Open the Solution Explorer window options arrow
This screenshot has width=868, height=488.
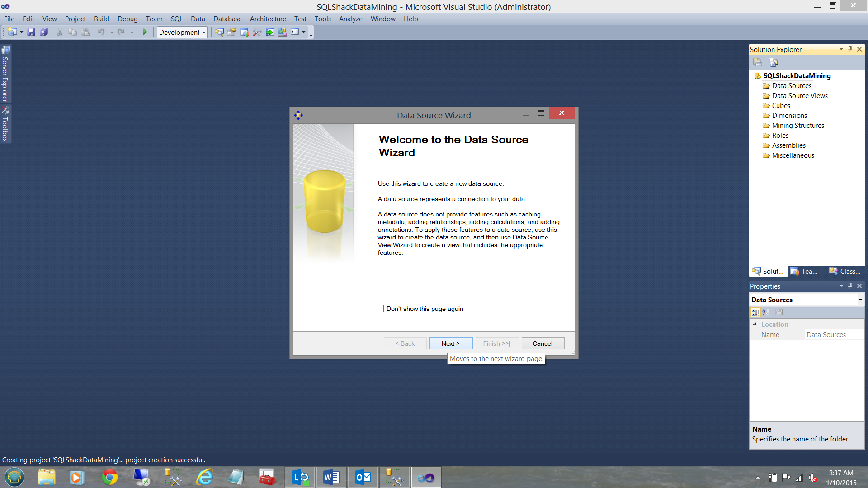coord(841,49)
